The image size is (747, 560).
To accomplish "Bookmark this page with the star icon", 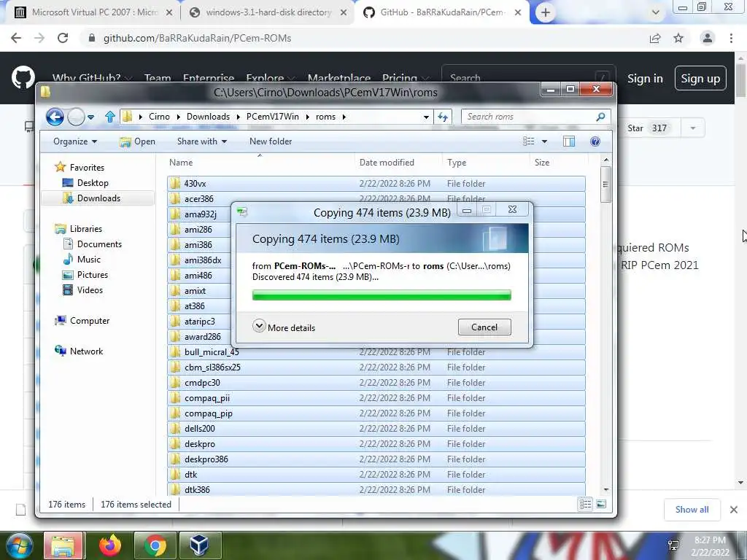I will tap(678, 38).
